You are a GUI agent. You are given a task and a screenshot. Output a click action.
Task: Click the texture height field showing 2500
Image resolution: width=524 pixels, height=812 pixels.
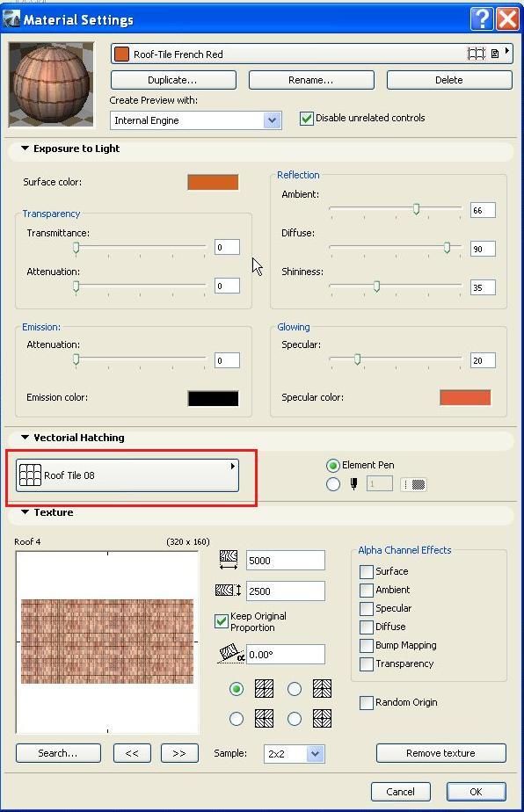click(286, 591)
